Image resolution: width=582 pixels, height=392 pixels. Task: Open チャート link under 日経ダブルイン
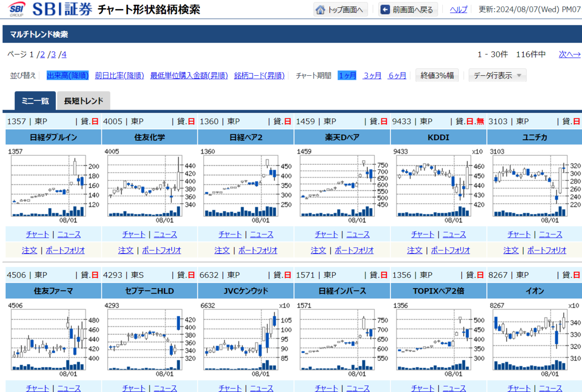tap(37, 234)
